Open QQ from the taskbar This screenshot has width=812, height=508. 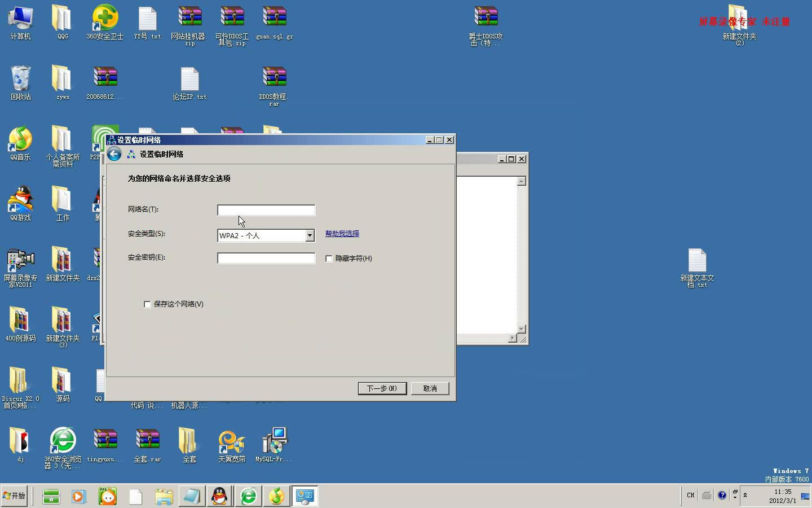pyautogui.click(x=219, y=496)
